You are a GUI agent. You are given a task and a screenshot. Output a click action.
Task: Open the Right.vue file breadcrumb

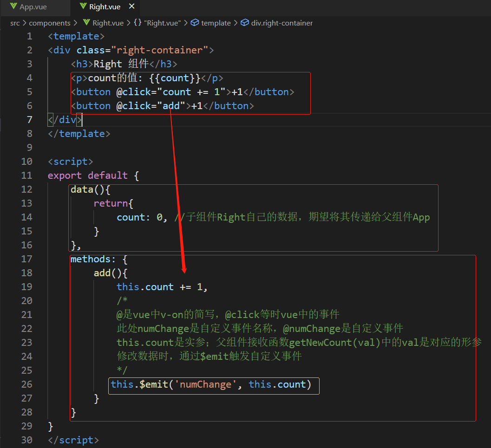point(108,23)
